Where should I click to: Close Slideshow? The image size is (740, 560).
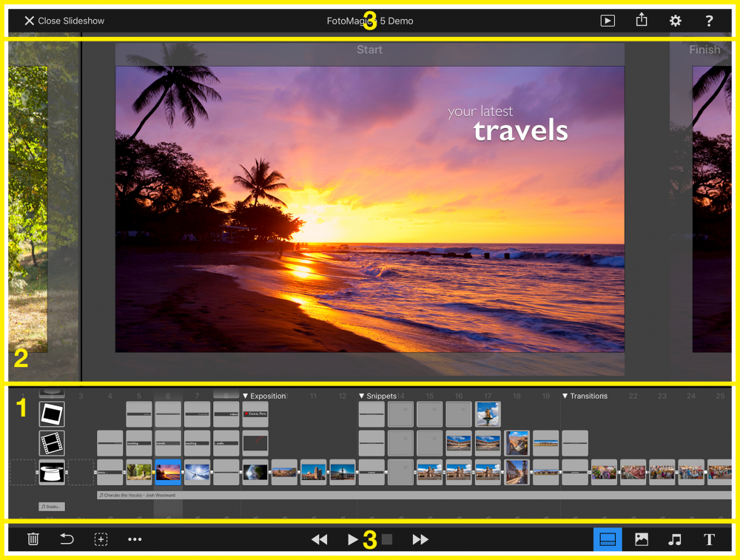point(64,21)
